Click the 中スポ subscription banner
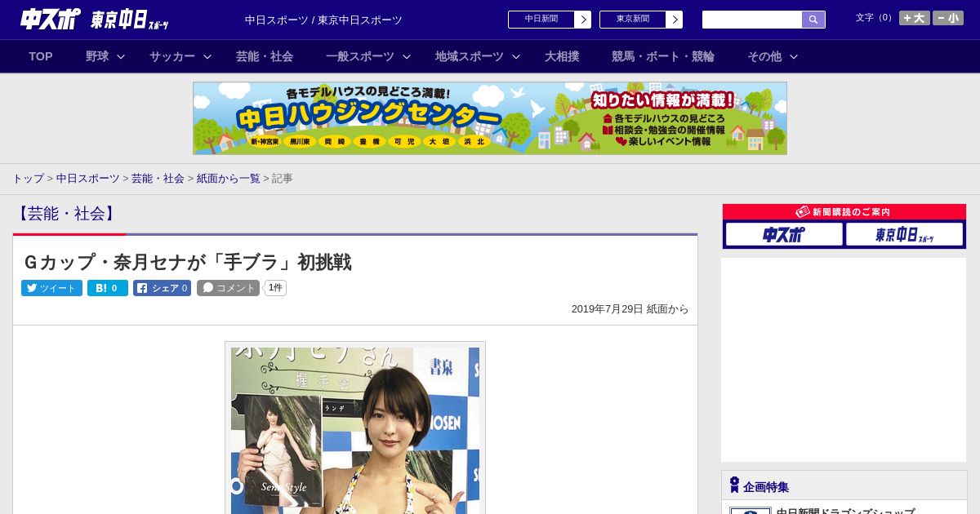The image size is (980, 514). [784, 234]
